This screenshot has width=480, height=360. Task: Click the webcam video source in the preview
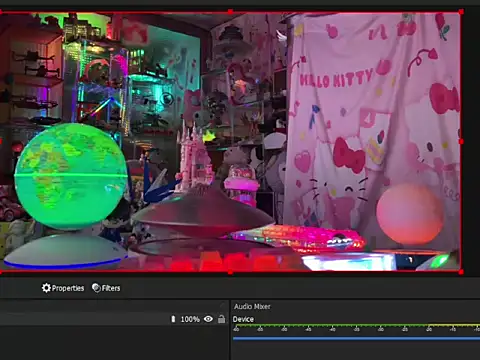(x=230, y=142)
